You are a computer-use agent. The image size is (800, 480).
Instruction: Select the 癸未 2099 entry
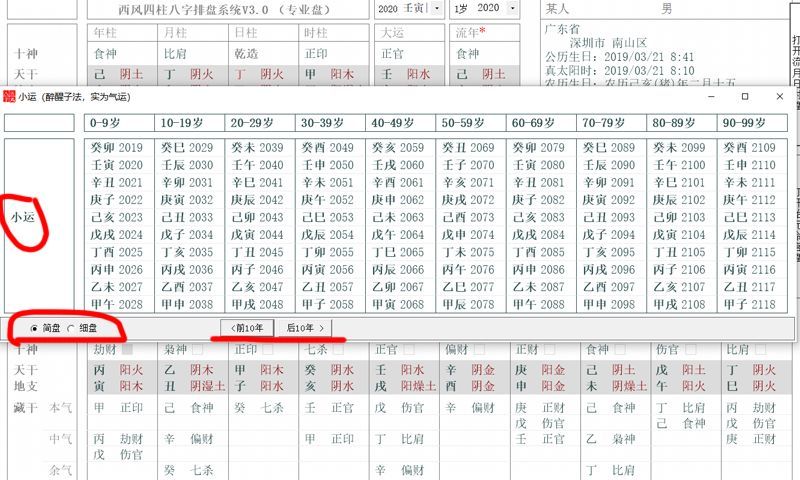680,148
